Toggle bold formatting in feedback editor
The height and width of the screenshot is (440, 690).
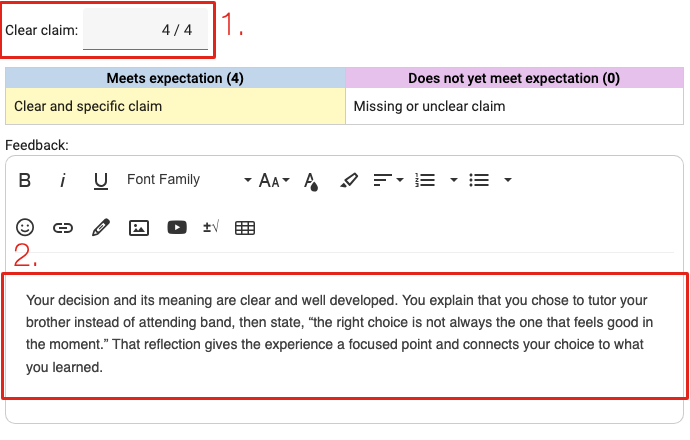(25, 180)
